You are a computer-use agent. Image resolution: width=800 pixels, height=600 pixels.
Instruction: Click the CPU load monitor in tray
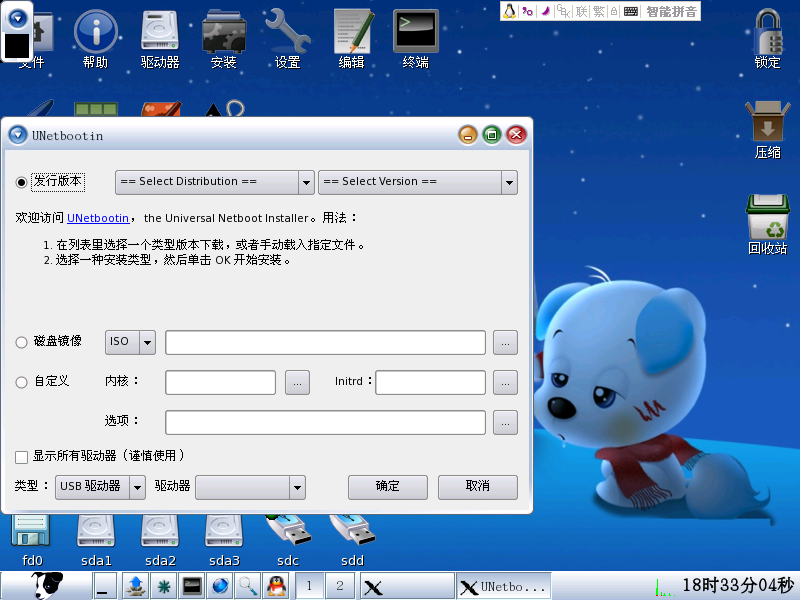[665, 587]
